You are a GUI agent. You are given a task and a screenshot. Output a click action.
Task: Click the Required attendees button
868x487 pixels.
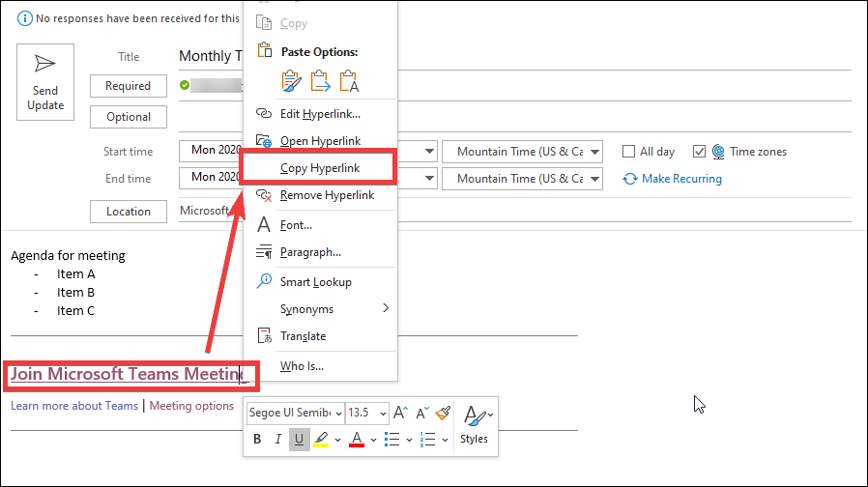(129, 86)
